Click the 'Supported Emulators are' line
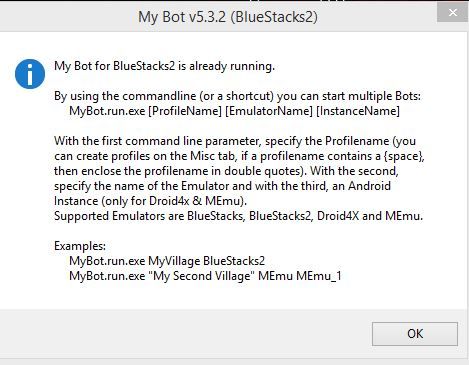Viewport: 469px width, 365px height. click(238, 216)
